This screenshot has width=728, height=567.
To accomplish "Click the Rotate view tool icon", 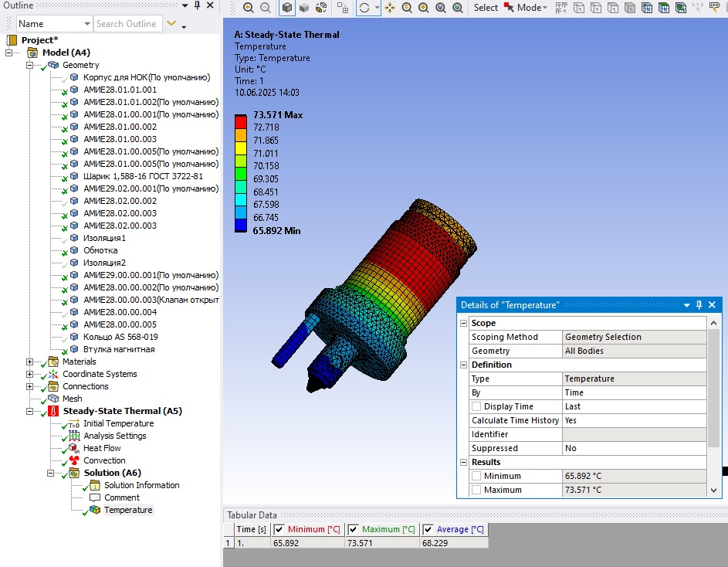I will pyautogui.click(x=364, y=8).
